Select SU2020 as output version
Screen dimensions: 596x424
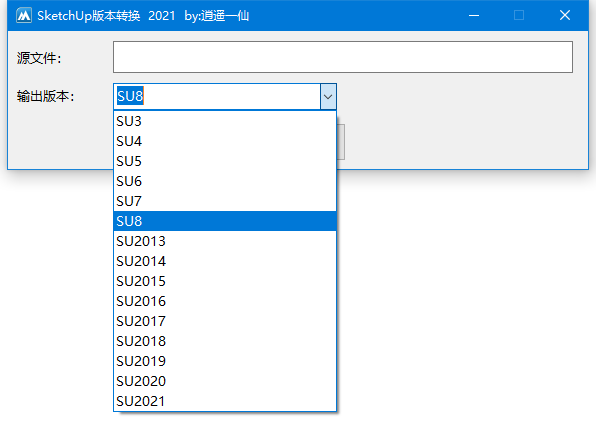tap(225, 381)
